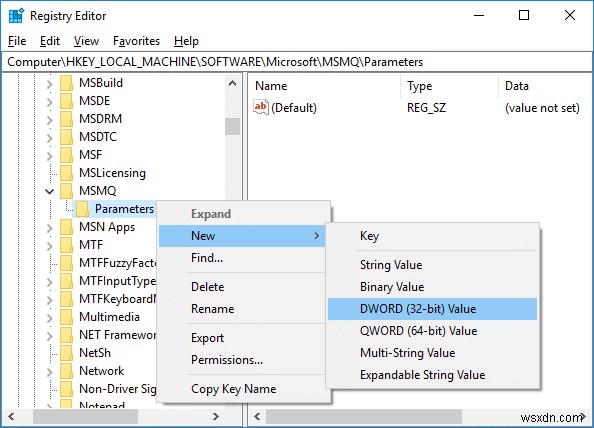Create a new Multi-String Value
The height and width of the screenshot is (428, 594).
tap(432, 353)
